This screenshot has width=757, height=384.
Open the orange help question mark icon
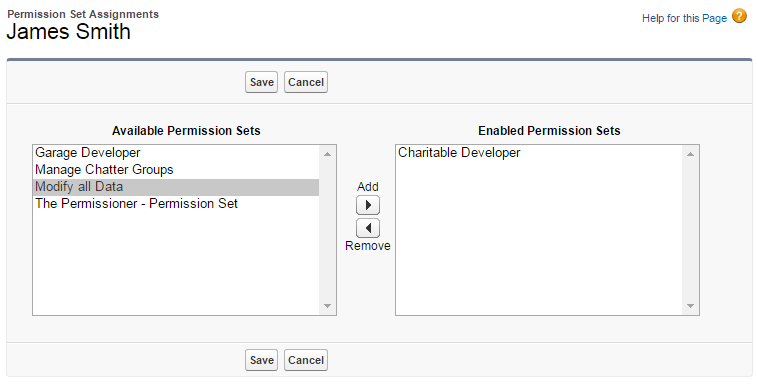click(739, 16)
